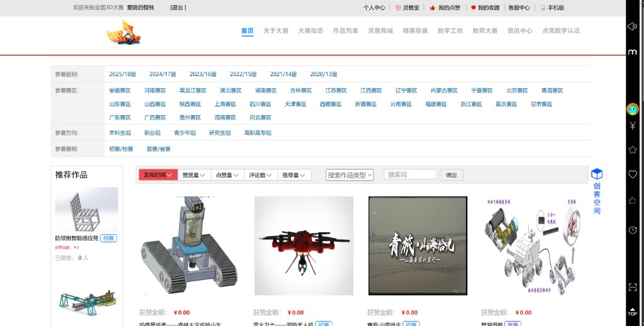Click the clock history icon in right sidebar

633,230
